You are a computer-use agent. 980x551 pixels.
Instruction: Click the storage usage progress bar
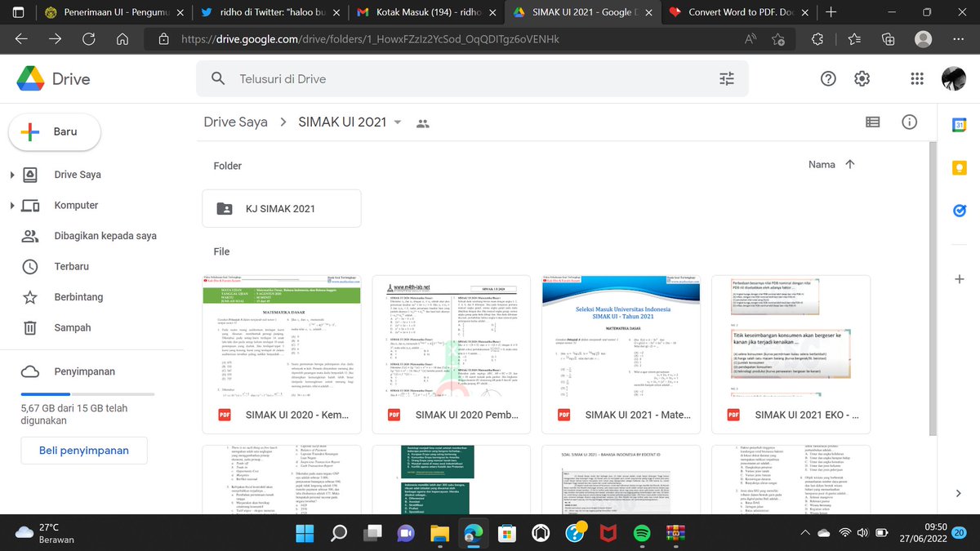pos(83,393)
